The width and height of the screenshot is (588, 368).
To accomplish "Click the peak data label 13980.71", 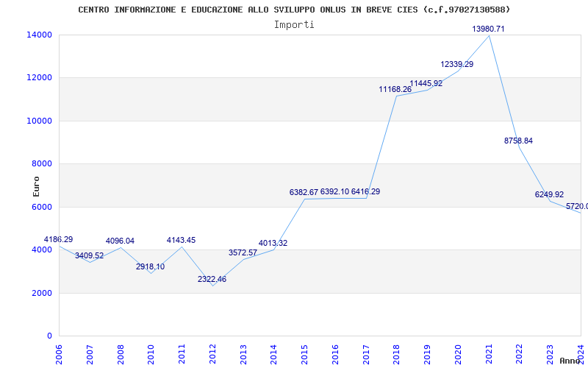I will coord(488,29).
